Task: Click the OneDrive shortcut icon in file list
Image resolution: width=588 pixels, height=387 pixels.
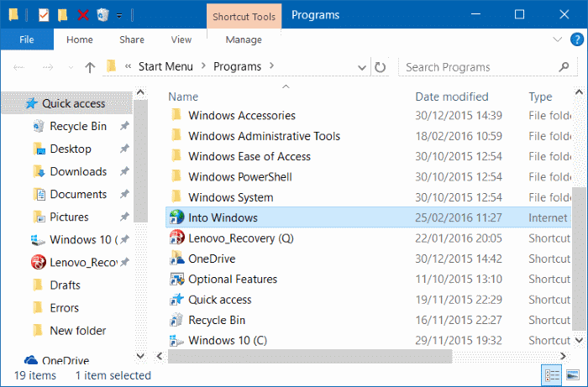Action: (x=176, y=258)
